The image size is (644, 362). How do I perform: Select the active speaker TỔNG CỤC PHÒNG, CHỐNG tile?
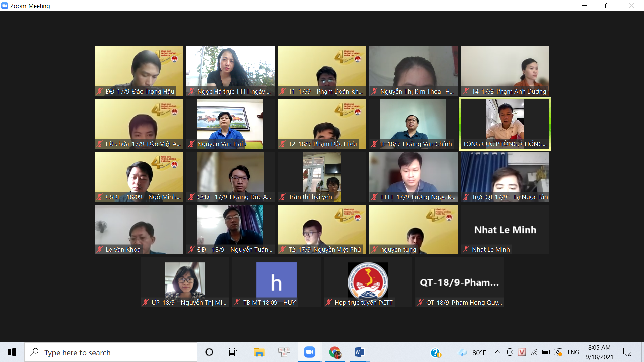(505, 124)
